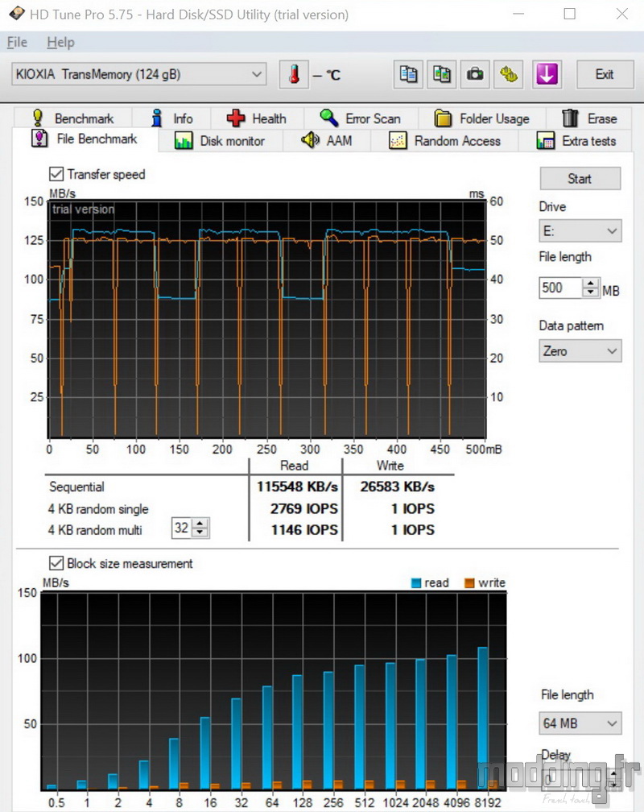Viewport: 644px width, 812px height.
Task: Click the copy screenshot toolbar icon
Action: click(442, 75)
